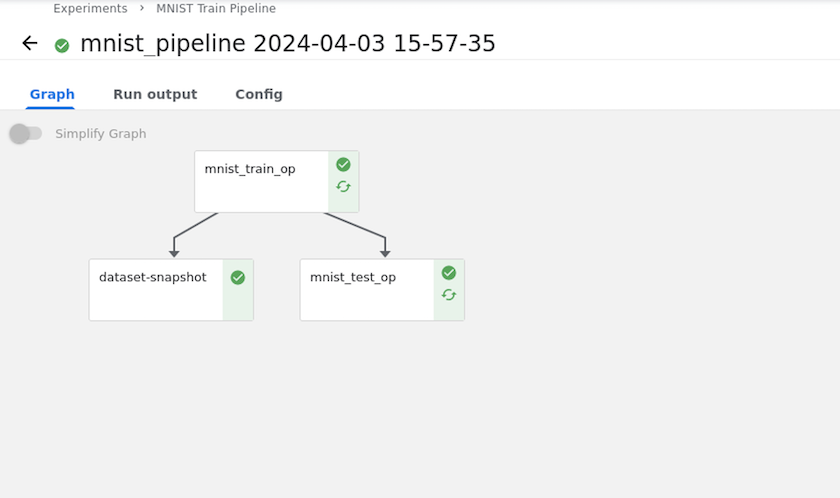Open the Run output tab
Screen dimensions: 840x498
point(155,94)
